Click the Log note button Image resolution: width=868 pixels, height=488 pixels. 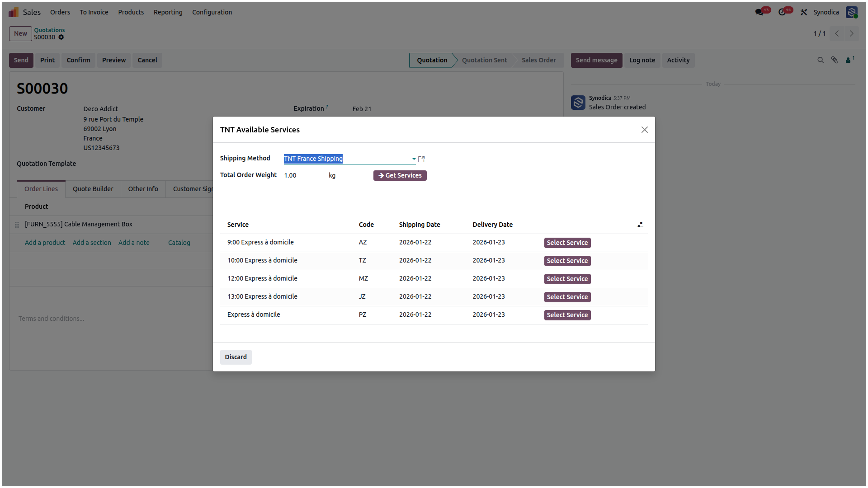[x=642, y=60]
